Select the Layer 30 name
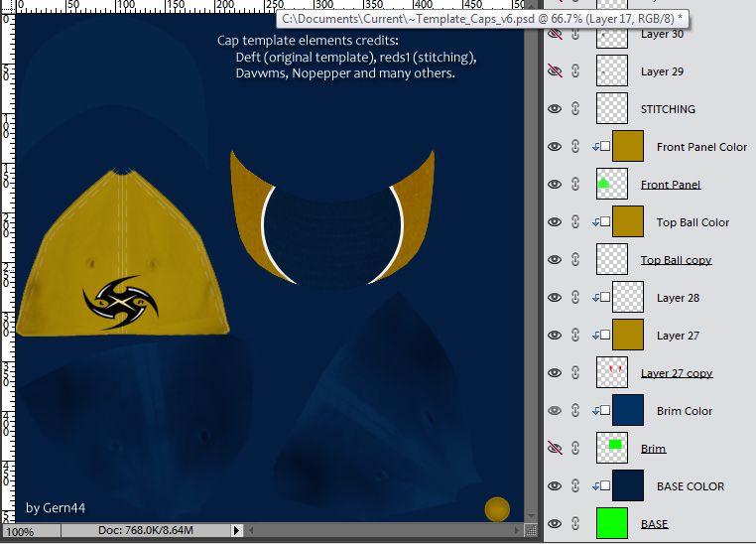This screenshot has height=544, width=756. (662, 34)
